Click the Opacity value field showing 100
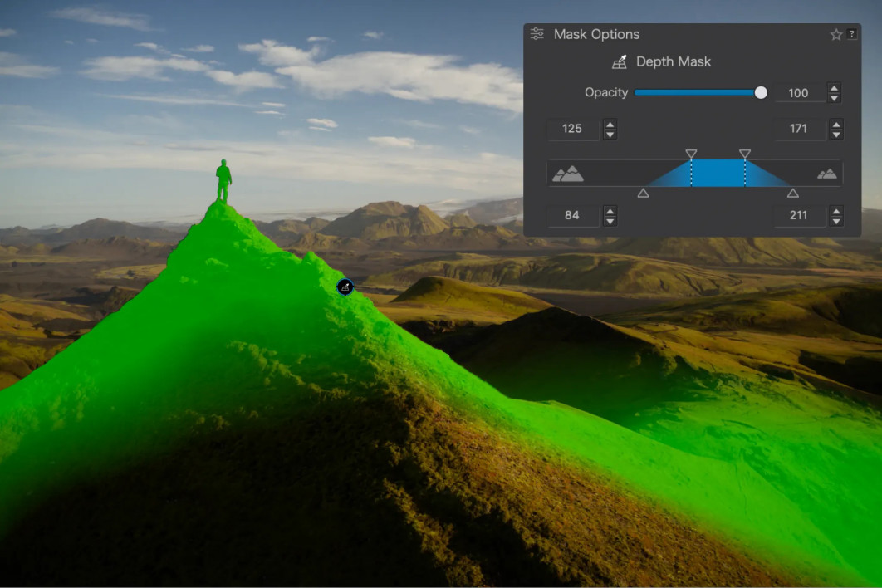This screenshot has height=588, width=882. [799, 93]
